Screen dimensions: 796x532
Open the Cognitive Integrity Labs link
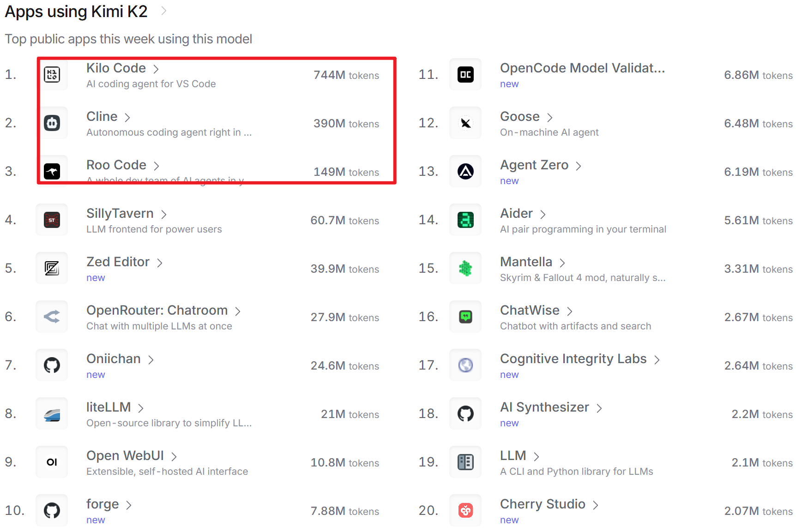coord(573,359)
